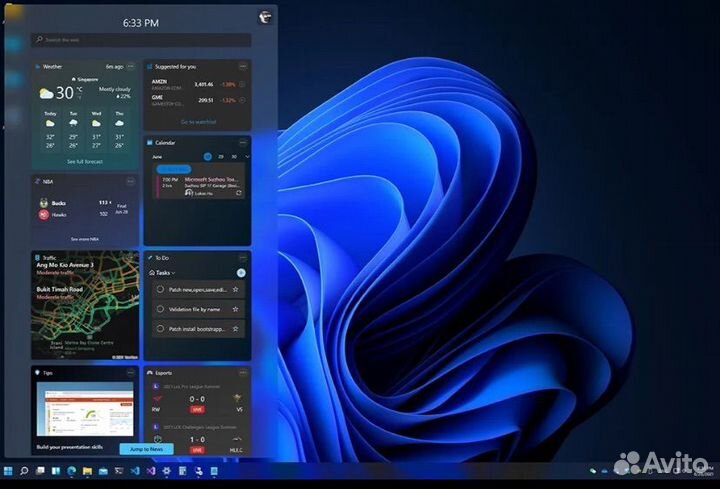Refresh the calendar event sync icon
Screen dimensions: 720x489
pyautogui.click(x=239, y=193)
